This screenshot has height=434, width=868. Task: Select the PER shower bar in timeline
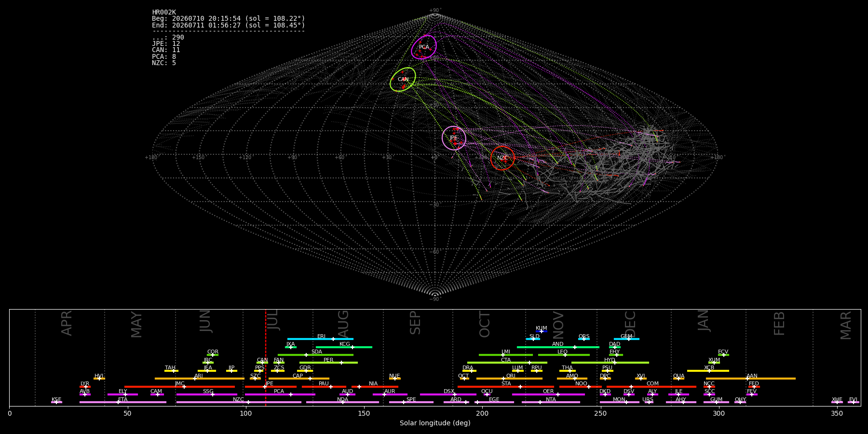[x=328, y=363]
